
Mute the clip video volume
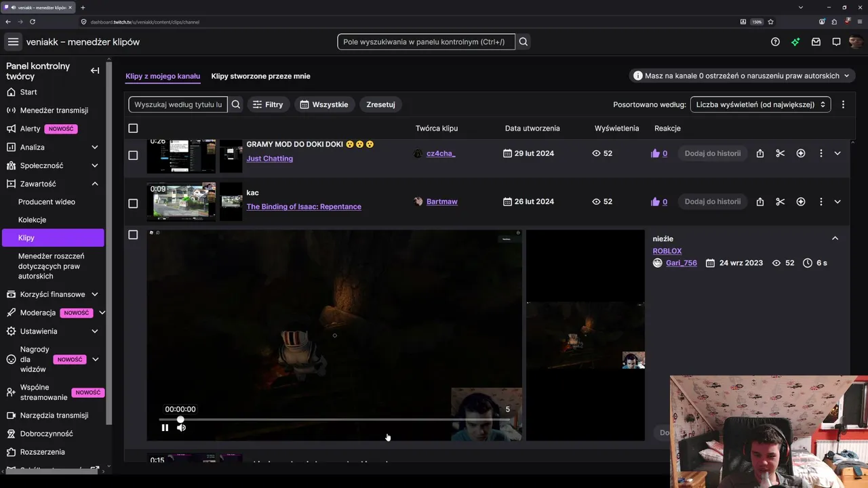[x=181, y=428]
